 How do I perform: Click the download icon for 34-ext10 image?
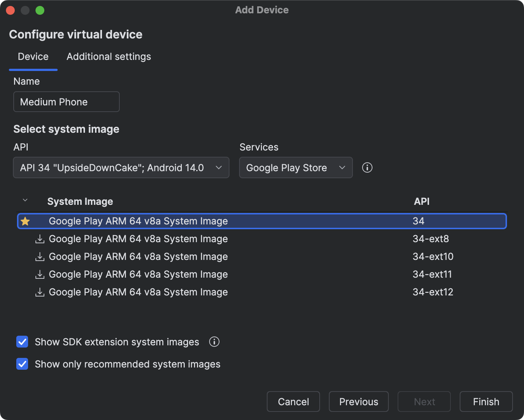pyautogui.click(x=40, y=257)
